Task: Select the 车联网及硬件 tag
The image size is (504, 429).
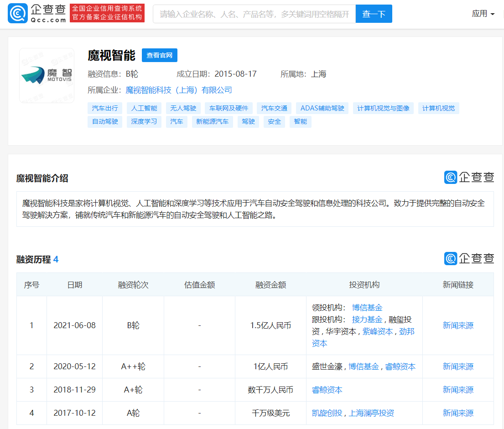Action: point(229,108)
